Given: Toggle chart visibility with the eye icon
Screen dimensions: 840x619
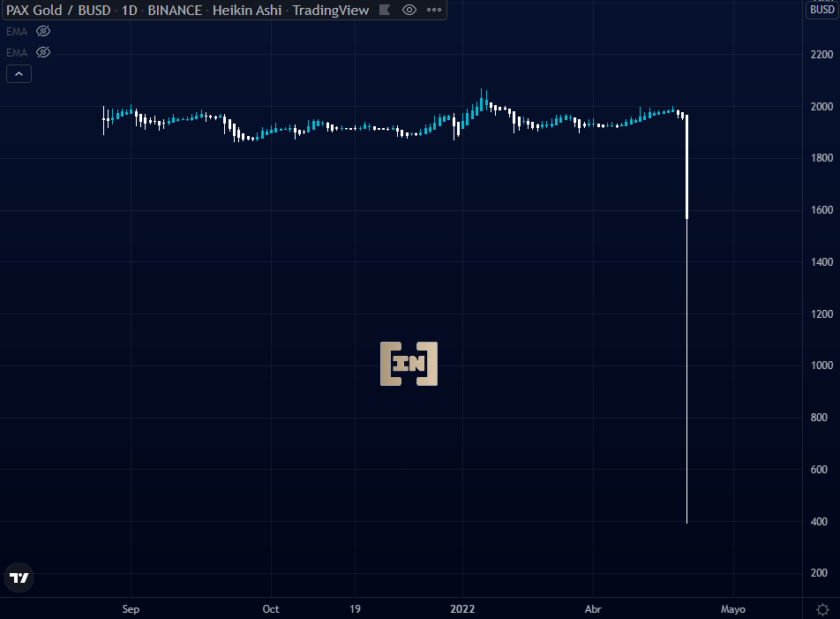Looking at the screenshot, I should click(x=409, y=11).
